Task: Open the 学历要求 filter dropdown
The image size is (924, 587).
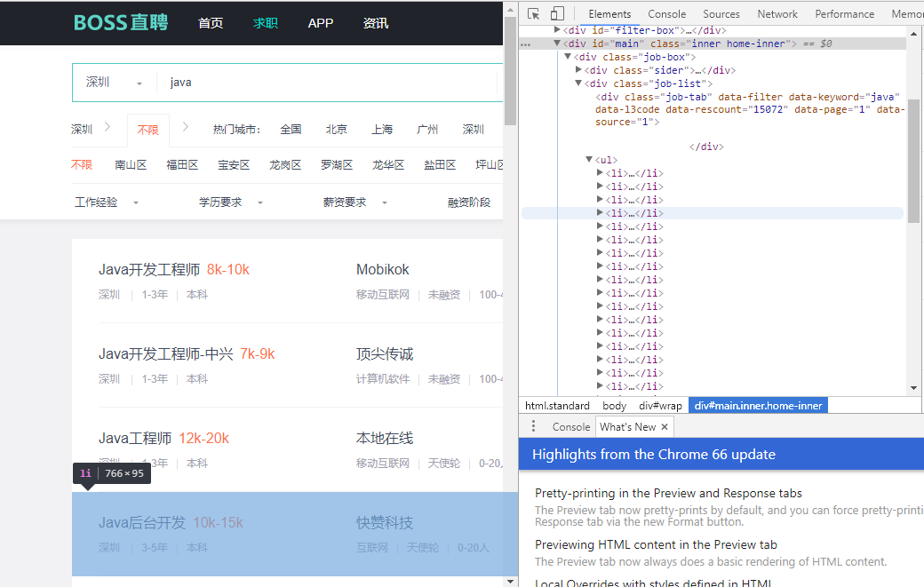Action: 230,202
